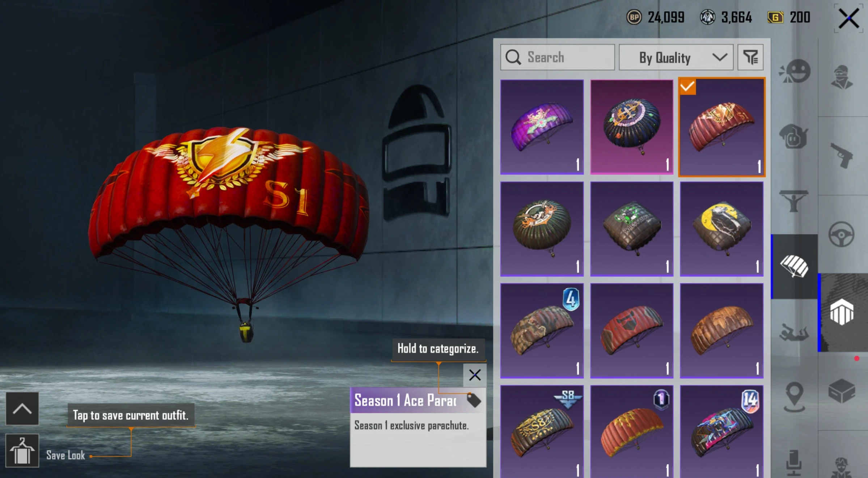The image size is (868, 478).
Task: Switch to the parachute category tab
Action: coord(794,267)
